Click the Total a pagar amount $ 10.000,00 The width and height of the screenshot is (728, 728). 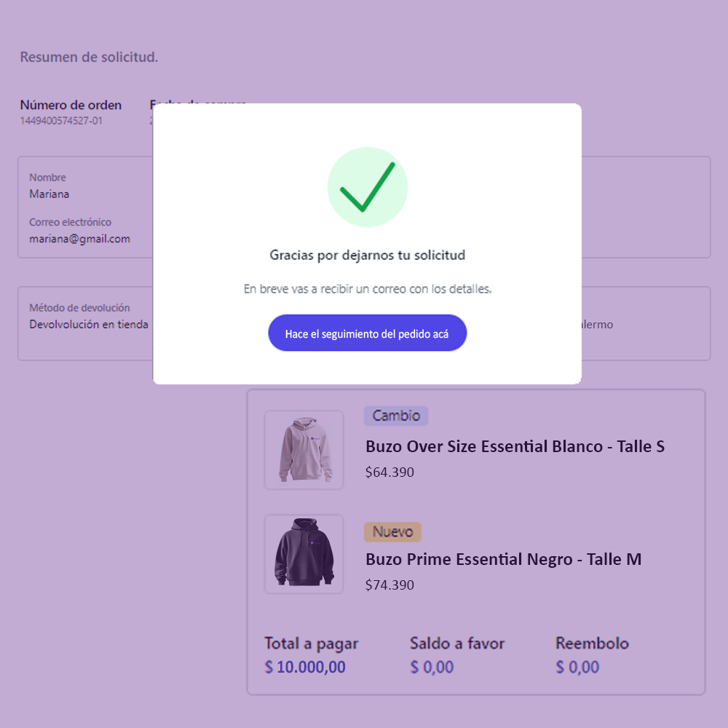(x=305, y=667)
